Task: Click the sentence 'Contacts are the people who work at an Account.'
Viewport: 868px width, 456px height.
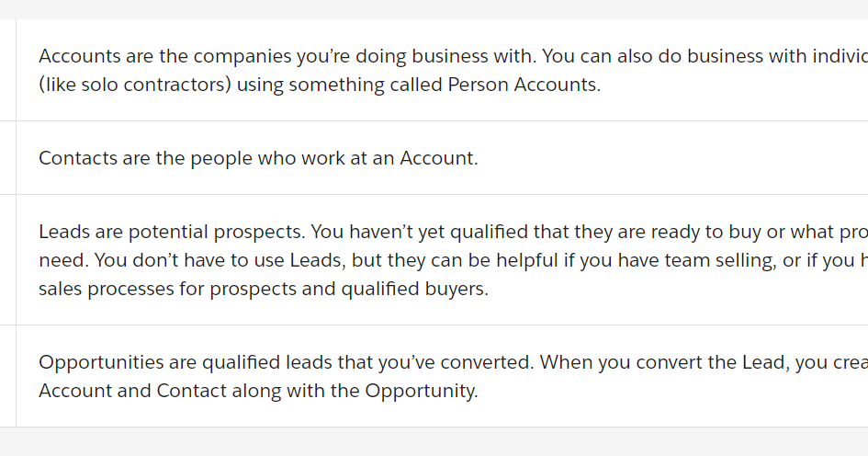Action: [x=258, y=158]
